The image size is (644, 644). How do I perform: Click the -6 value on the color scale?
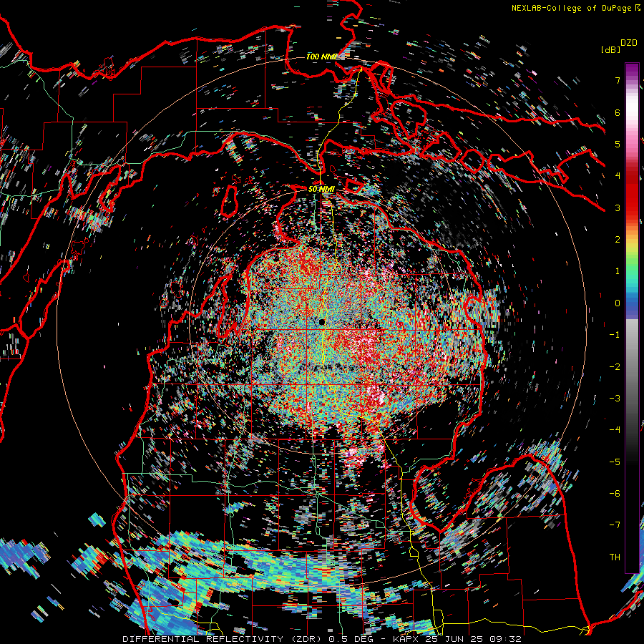[615, 494]
